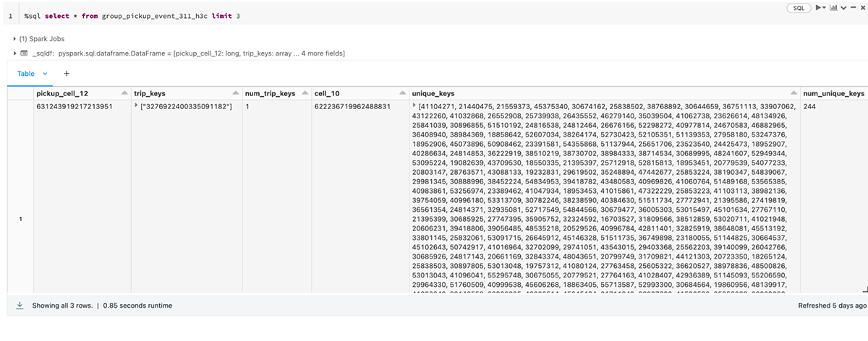Image resolution: width=868 pixels, height=341 pixels.
Task: Click the SQL language button
Action: pos(799,8)
